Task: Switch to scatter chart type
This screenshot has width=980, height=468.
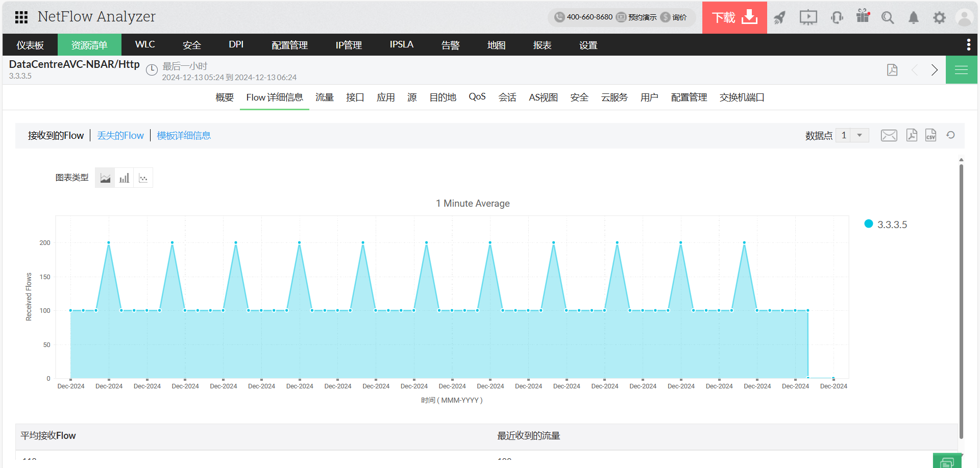Action: 143,178
